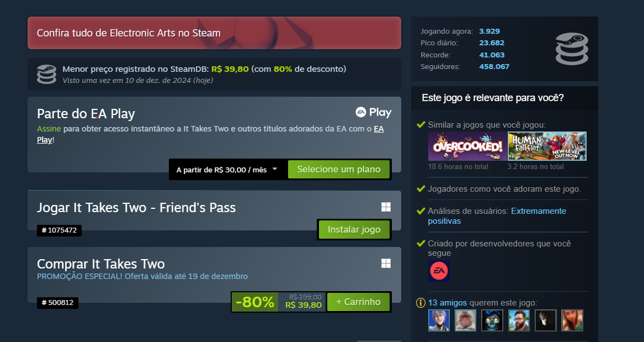
Task: Click the info icon beside 13 amigos
Action: click(x=421, y=303)
